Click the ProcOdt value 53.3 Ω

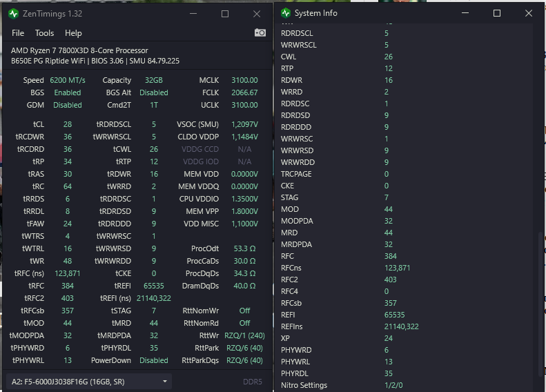point(244,248)
